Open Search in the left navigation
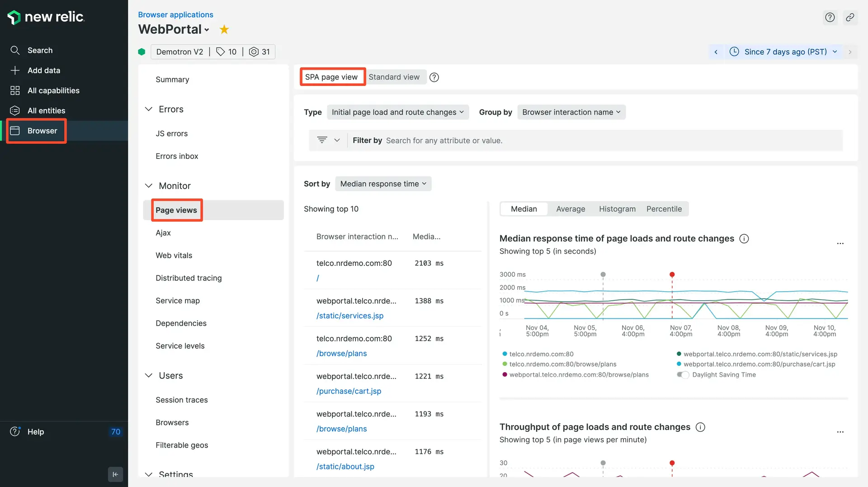 click(40, 50)
